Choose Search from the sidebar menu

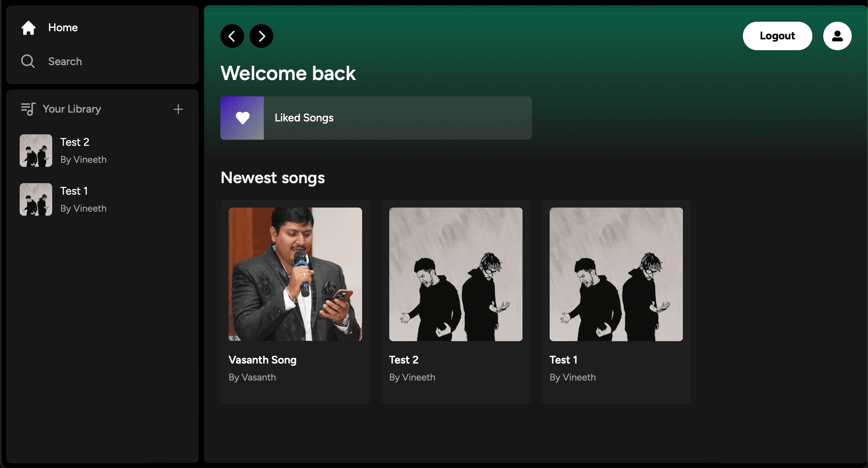(65, 61)
